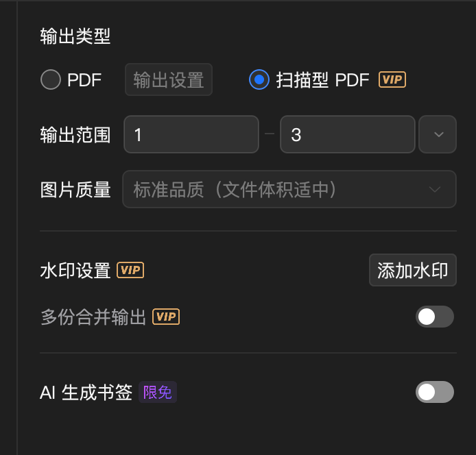476x455 pixels.
Task: Click the VIP badge beside 多份合并输出
Action: click(x=166, y=317)
